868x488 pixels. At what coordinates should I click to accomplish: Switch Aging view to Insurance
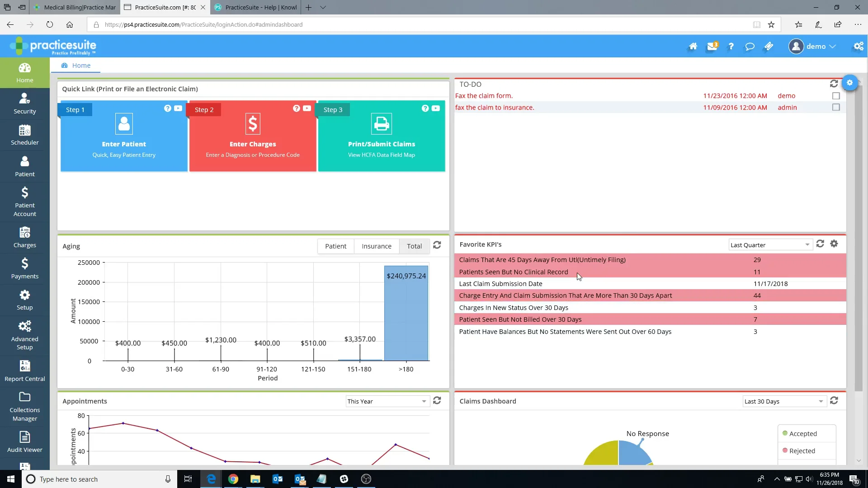coord(377,246)
